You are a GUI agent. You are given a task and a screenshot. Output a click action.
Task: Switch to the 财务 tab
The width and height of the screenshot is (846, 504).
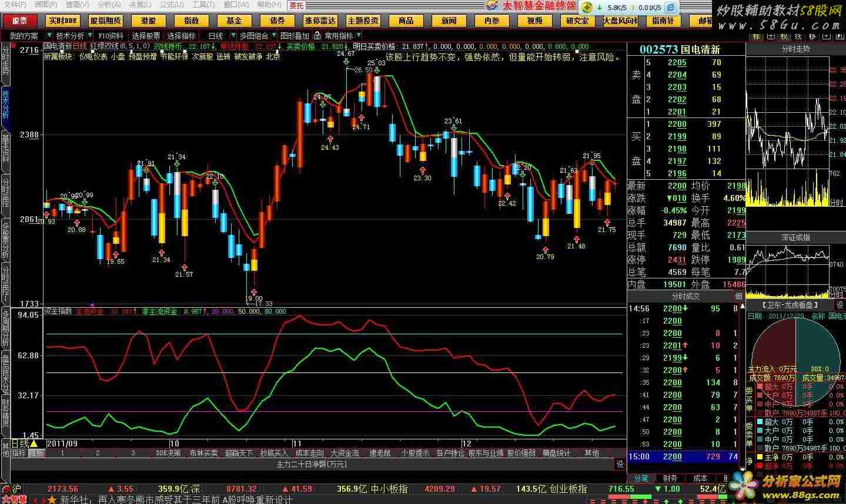[x=670, y=478]
